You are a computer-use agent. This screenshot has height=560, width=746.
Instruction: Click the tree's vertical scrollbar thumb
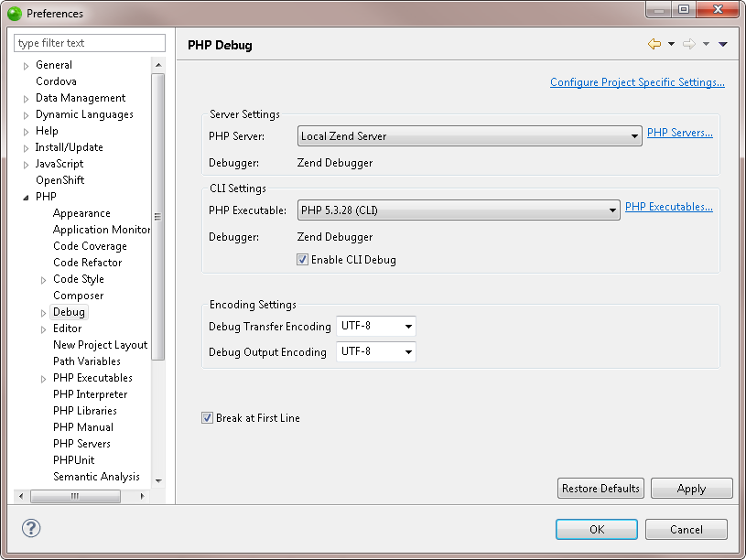coord(158,217)
